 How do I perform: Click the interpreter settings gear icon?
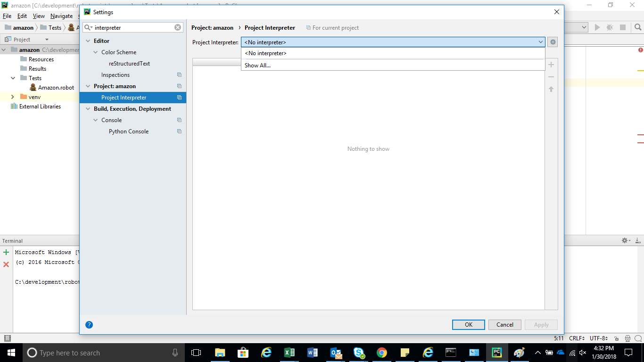click(553, 42)
